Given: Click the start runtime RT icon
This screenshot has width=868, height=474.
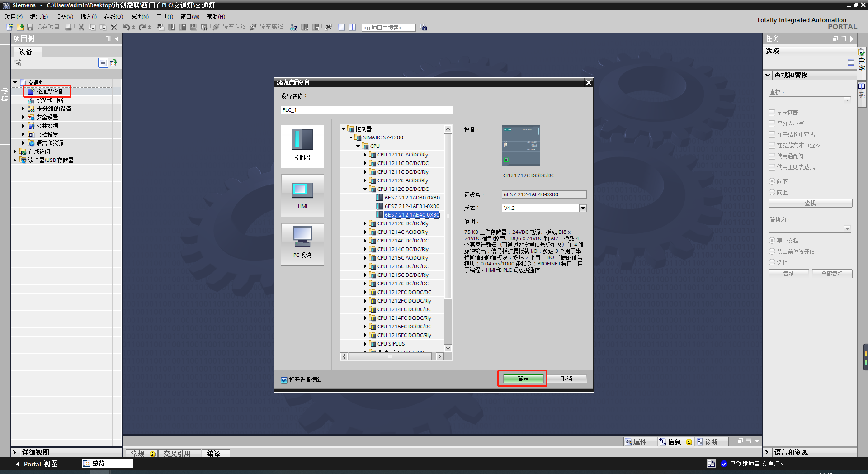Looking at the screenshot, I should tap(204, 27).
